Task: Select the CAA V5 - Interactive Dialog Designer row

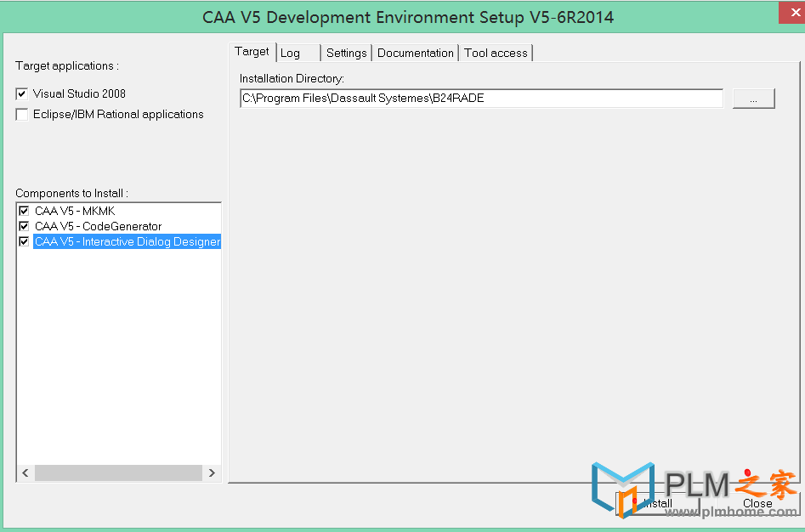Action: tap(128, 241)
